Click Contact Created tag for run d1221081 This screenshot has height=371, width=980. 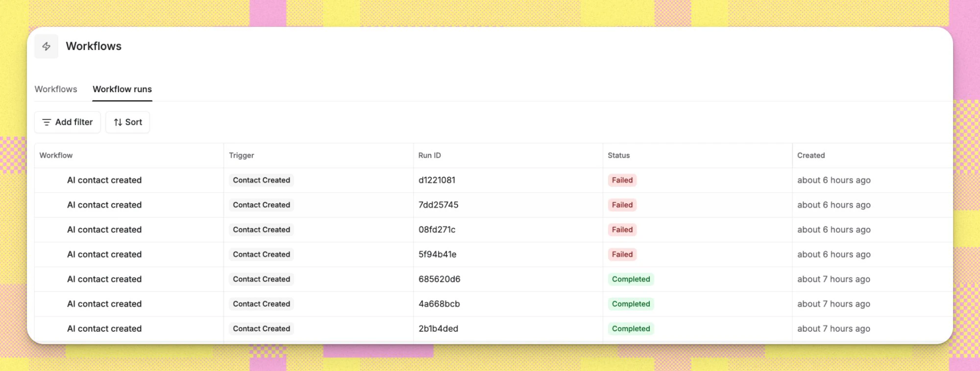262,180
